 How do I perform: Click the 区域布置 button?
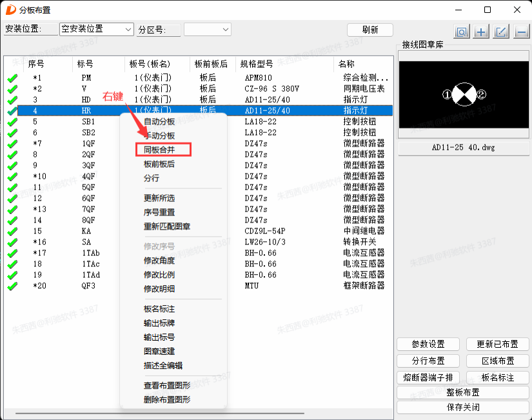click(498, 361)
